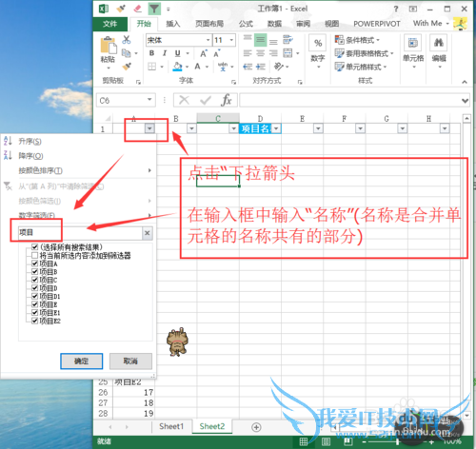
Task: Toggle Underline formatting
Action: (x=177, y=53)
